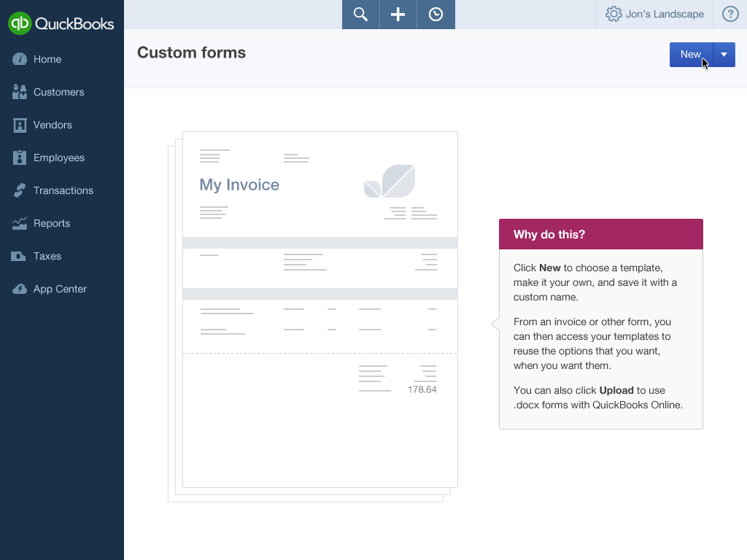Click the plus create icon
This screenshot has height=560, width=747.
[398, 15]
